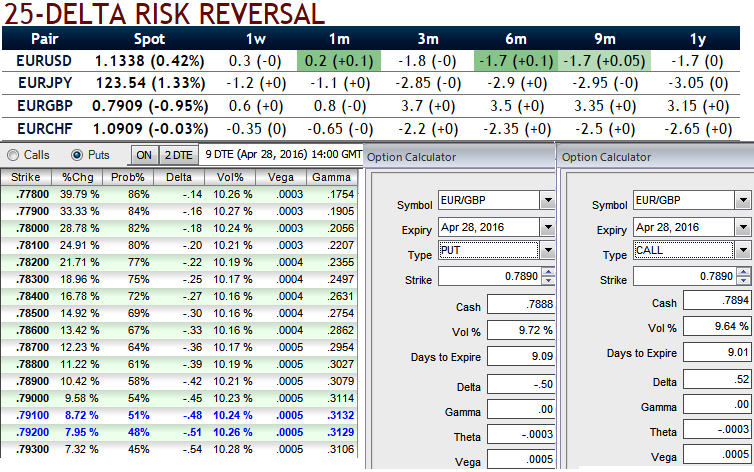
Task: Click Strike stepper arrows in CALL calculator
Action: pos(743,277)
